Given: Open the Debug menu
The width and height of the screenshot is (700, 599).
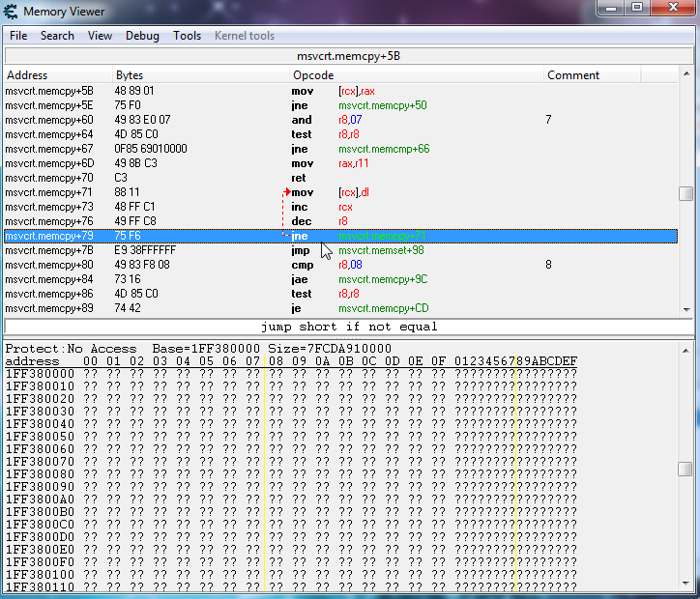Looking at the screenshot, I should click(x=142, y=36).
